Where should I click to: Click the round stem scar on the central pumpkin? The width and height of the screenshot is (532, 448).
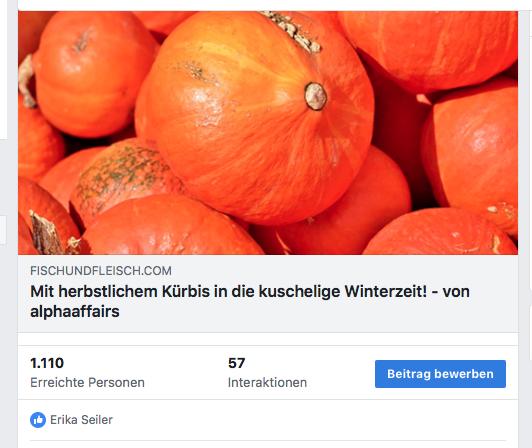316,96
